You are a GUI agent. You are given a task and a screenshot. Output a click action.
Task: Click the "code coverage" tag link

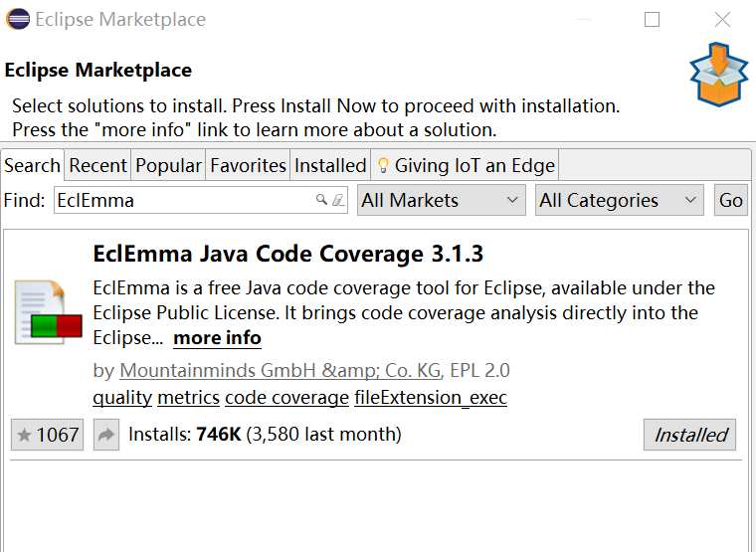click(x=286, y=398)
